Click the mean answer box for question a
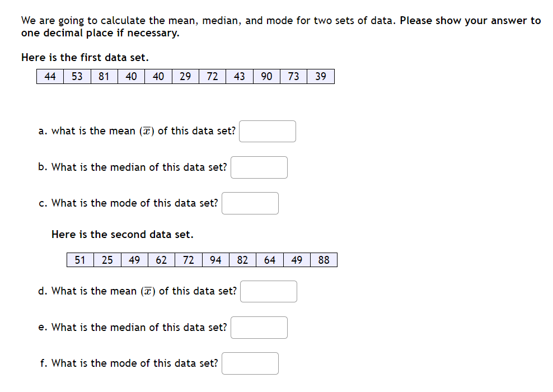 coord(267,131)
